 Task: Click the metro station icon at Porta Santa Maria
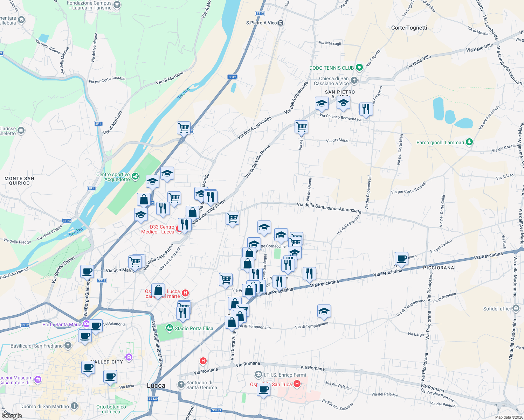[x=85, y=324]
